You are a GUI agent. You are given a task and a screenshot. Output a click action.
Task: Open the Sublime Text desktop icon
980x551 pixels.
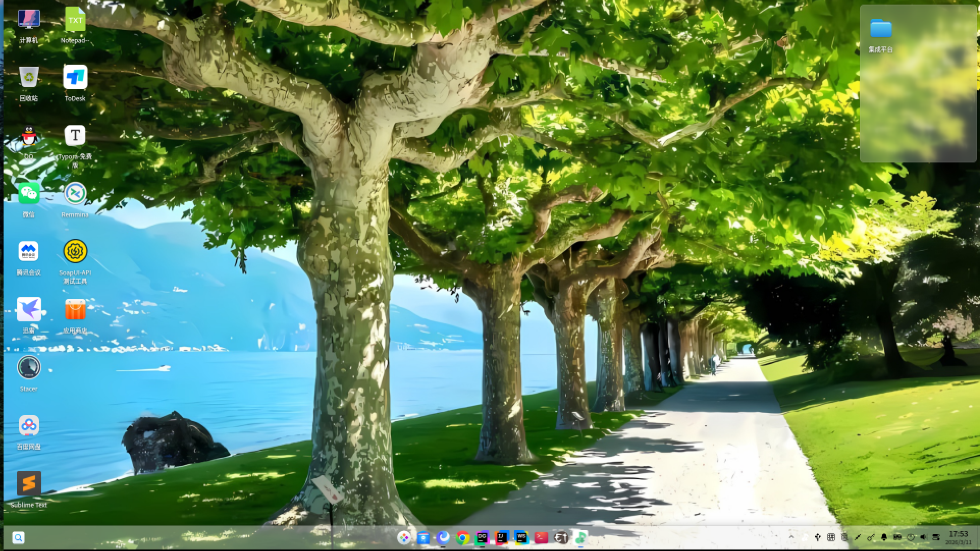[29, 484]
